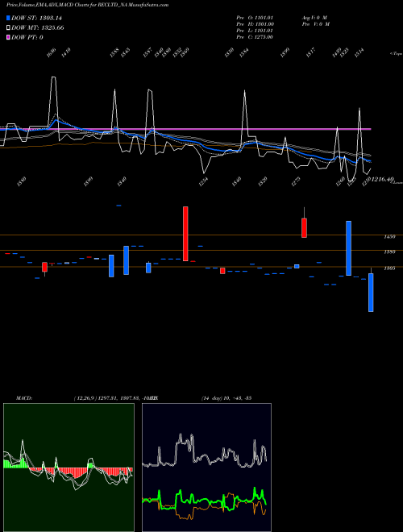Open the dark-blue ADX indicator panel

206,468
